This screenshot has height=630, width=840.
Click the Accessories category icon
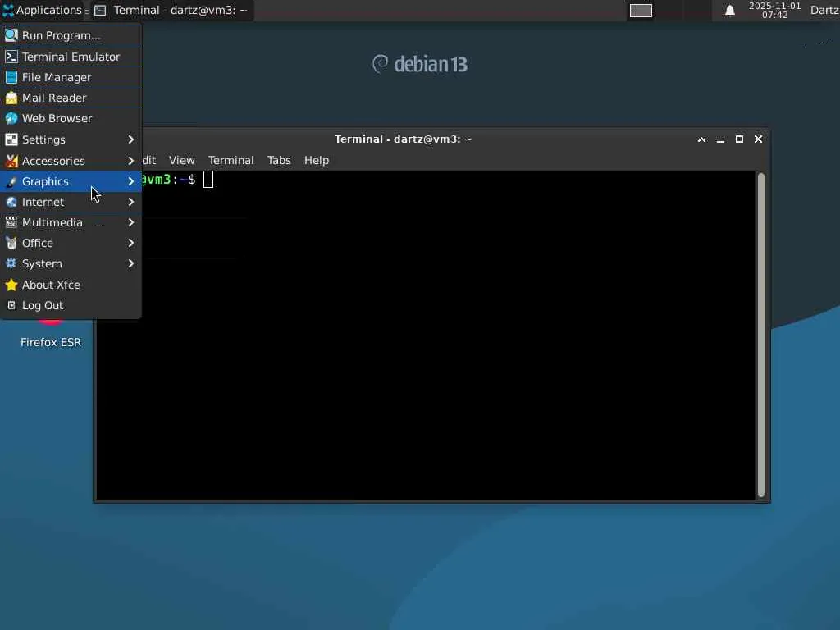(11, 161)
